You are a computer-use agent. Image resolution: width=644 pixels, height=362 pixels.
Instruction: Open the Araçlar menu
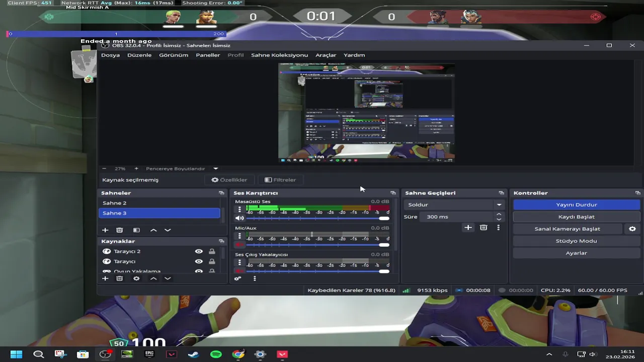[326, 55]
